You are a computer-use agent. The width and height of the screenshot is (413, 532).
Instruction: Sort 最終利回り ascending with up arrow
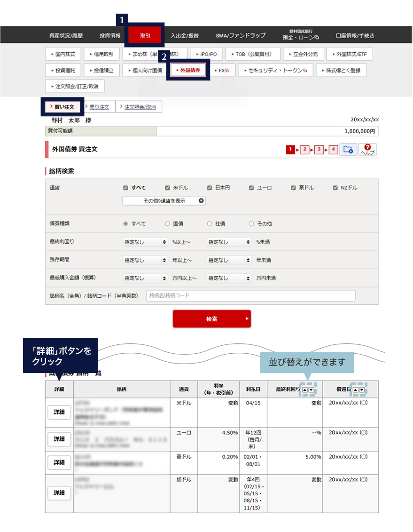[305, 390]
